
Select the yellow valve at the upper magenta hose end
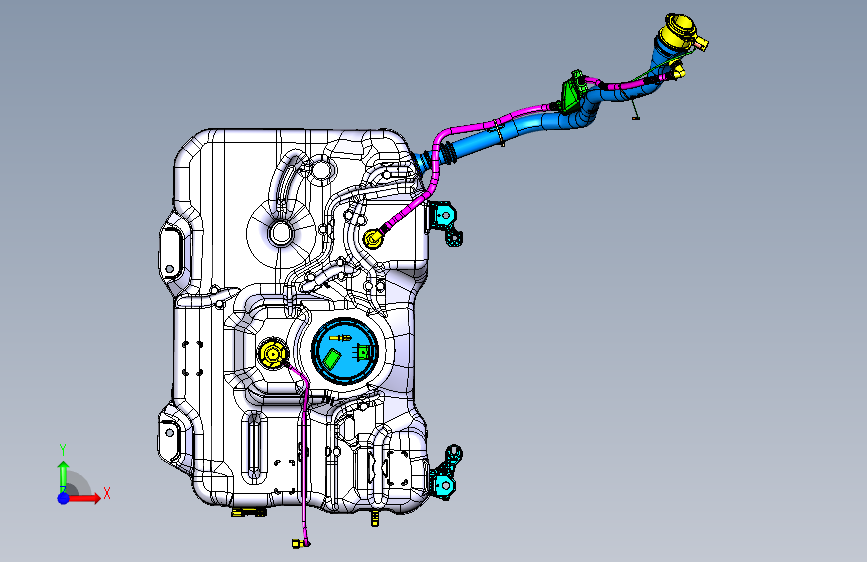pyautogui.click(x=373, y=238)
